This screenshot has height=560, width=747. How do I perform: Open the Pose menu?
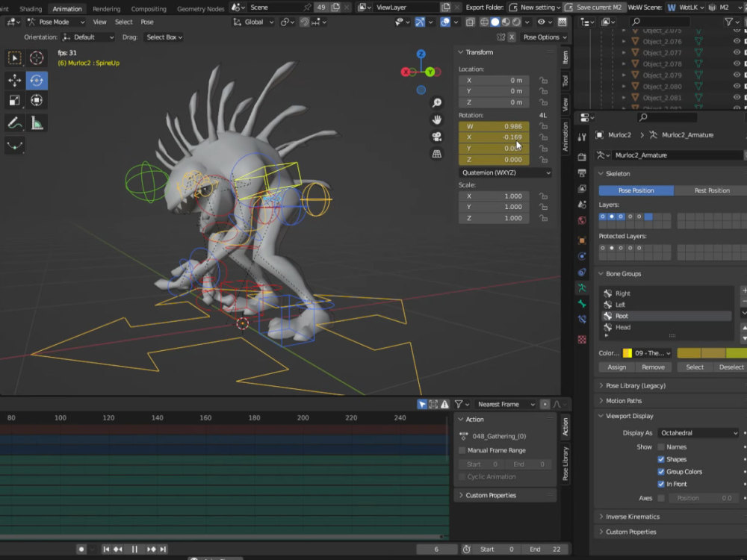coord(147,22)
